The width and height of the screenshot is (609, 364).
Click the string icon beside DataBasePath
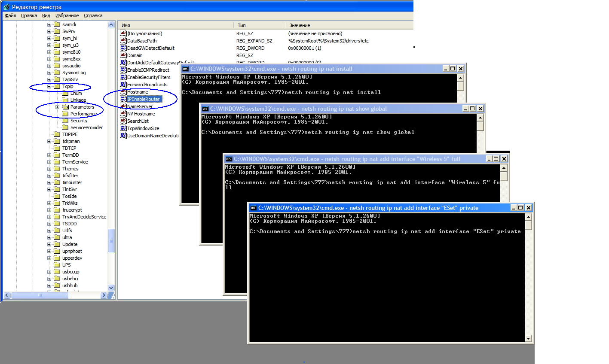(x=123, y=41)
